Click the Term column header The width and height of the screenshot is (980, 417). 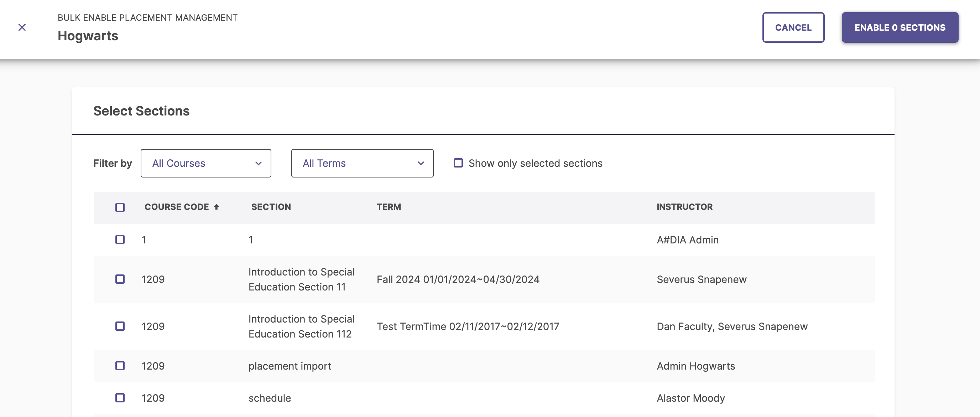coord(389,207)
